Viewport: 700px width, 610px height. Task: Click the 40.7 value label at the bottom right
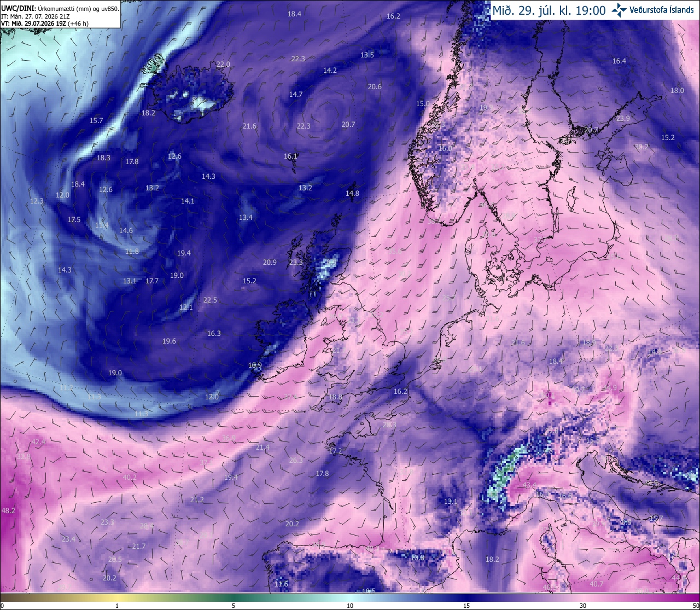pos(596,584)
